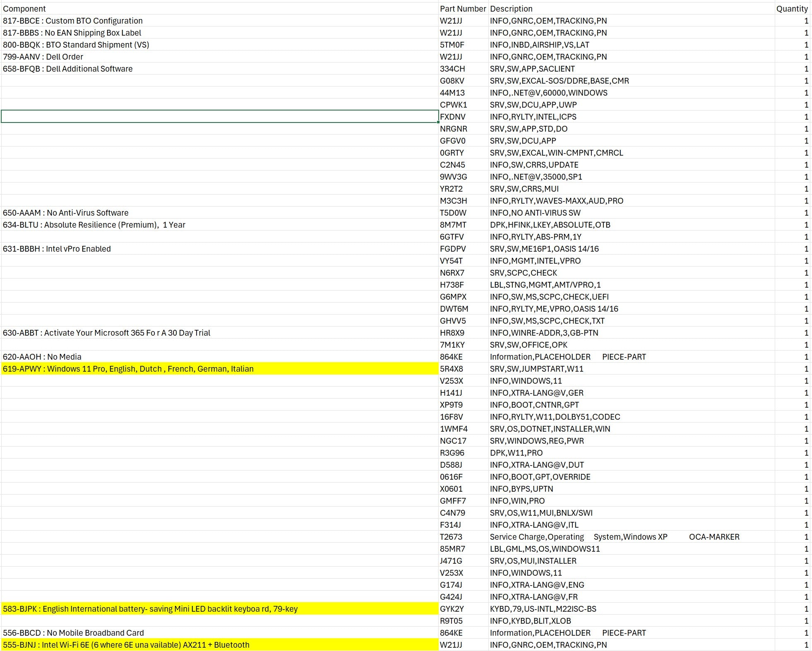Click part number R9T05

tap(463, 621)
